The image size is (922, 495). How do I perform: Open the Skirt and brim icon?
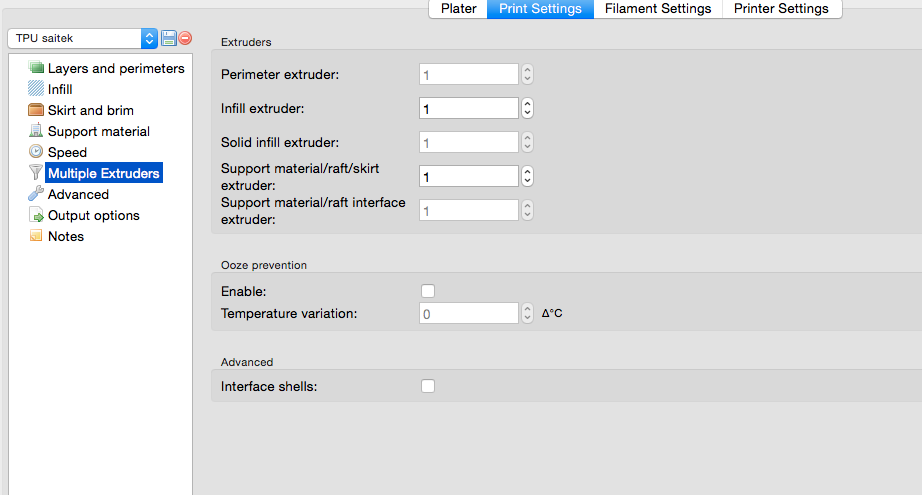(37, 110)
